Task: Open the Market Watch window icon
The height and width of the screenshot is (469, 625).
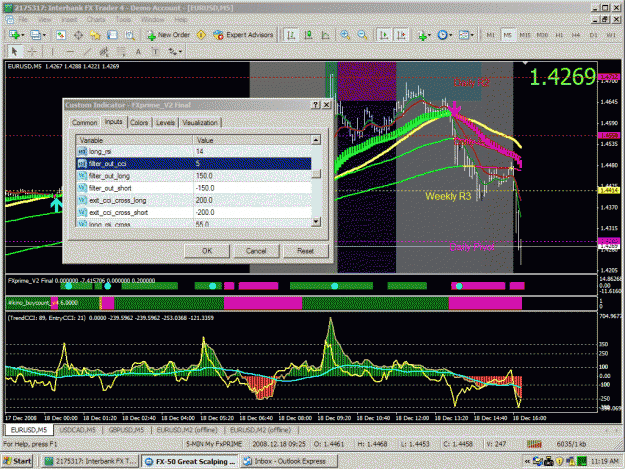Action: (x=61, y=35)
